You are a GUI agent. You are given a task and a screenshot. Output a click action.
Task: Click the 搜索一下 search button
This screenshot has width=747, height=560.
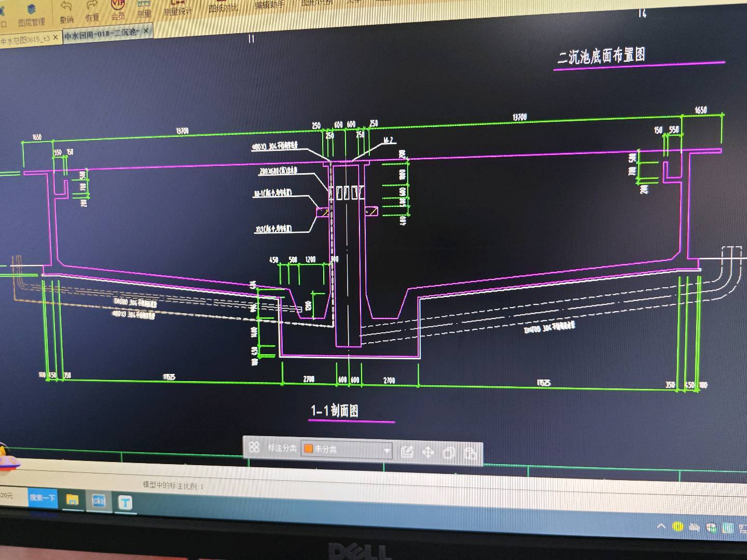pyautogui.click(x=43, y=498)
